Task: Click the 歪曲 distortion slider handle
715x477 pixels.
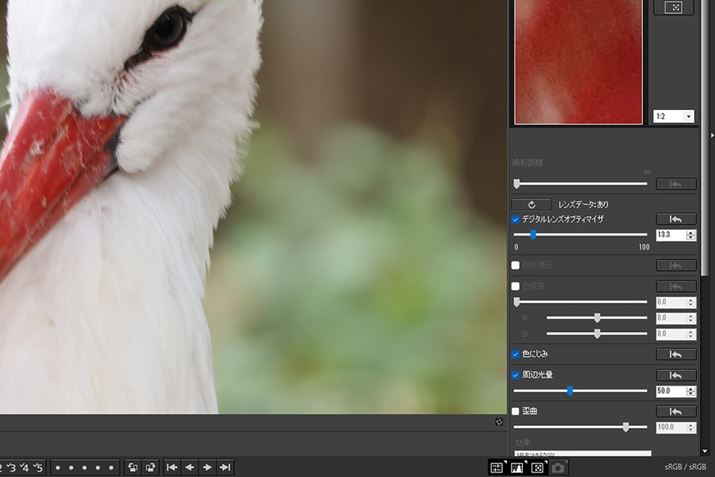Action: [x=626, y=427]
